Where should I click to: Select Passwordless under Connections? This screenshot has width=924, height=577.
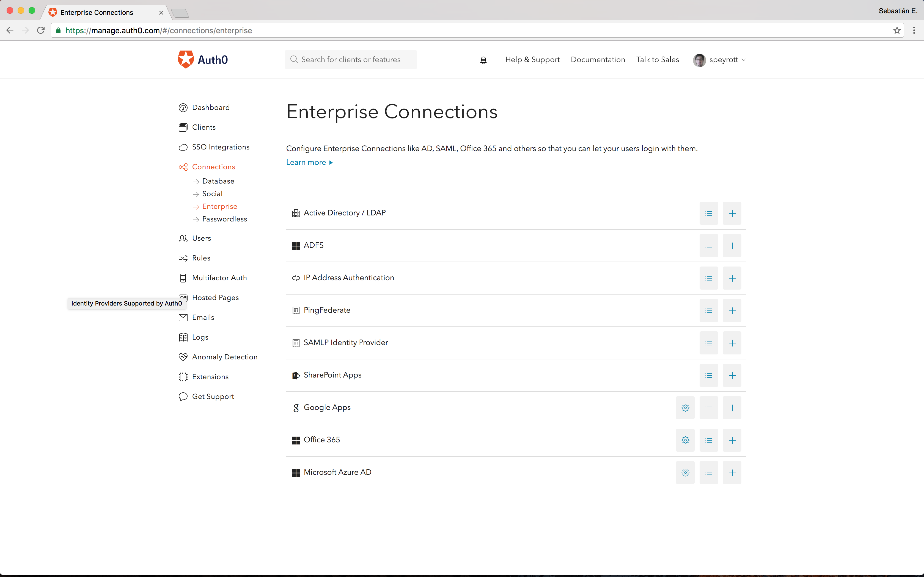point(224,219)
